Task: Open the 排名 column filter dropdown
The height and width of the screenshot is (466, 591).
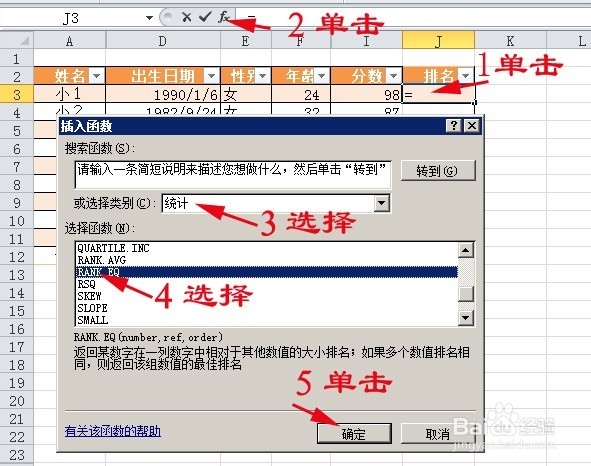Action: point(466,76)
